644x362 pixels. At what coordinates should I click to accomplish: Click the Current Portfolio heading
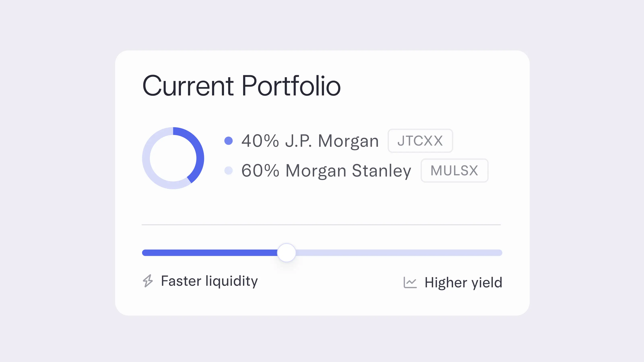[x=241, y=86]
